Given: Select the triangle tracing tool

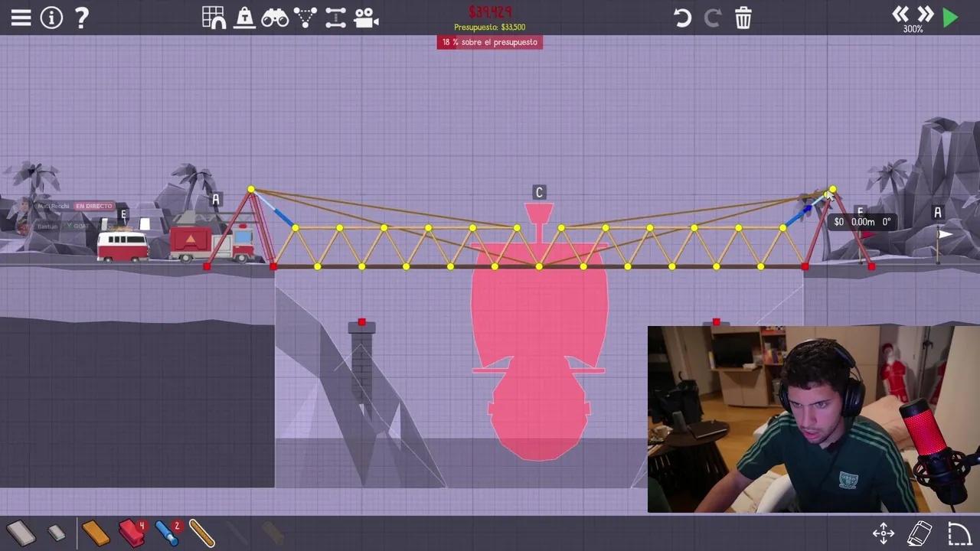Looking at the screenshot, I should 305,17.
